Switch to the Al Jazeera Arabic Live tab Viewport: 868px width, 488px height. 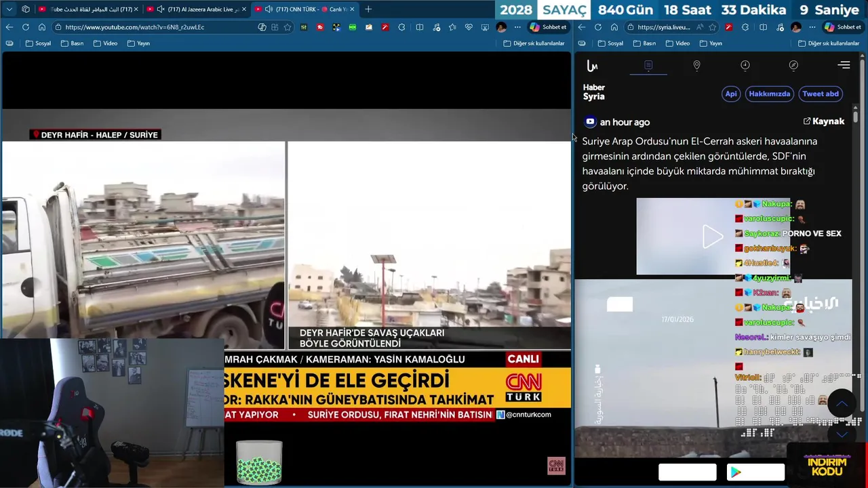pyautogui.click(x=195, y=9)
